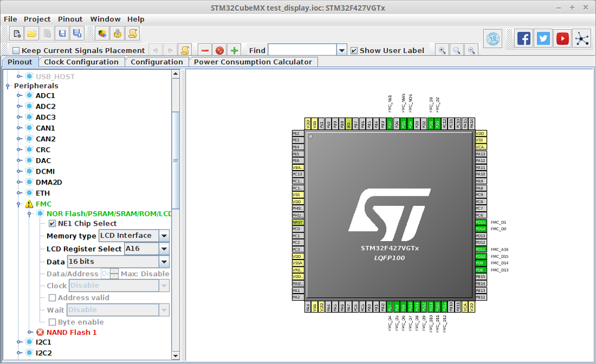Click the ETH peripheral cube icon
Viewport: 596px width, 364px height.
pos(29,193)
